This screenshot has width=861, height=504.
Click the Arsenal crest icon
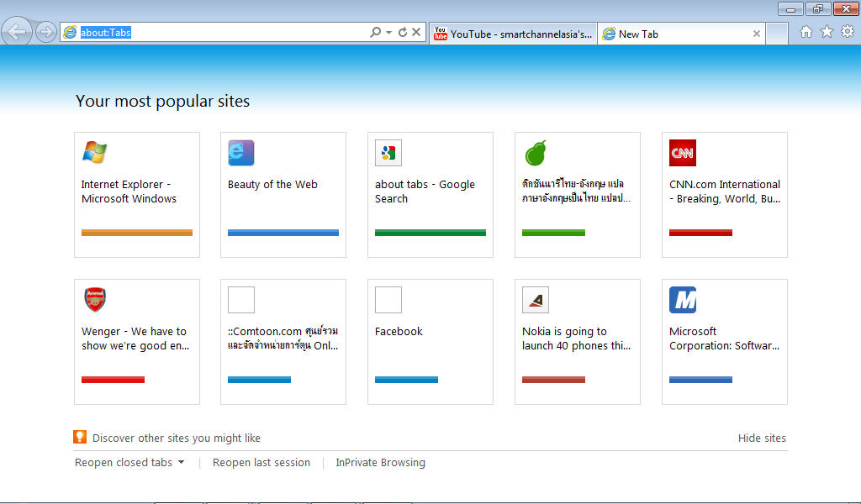tap(95, 299)
